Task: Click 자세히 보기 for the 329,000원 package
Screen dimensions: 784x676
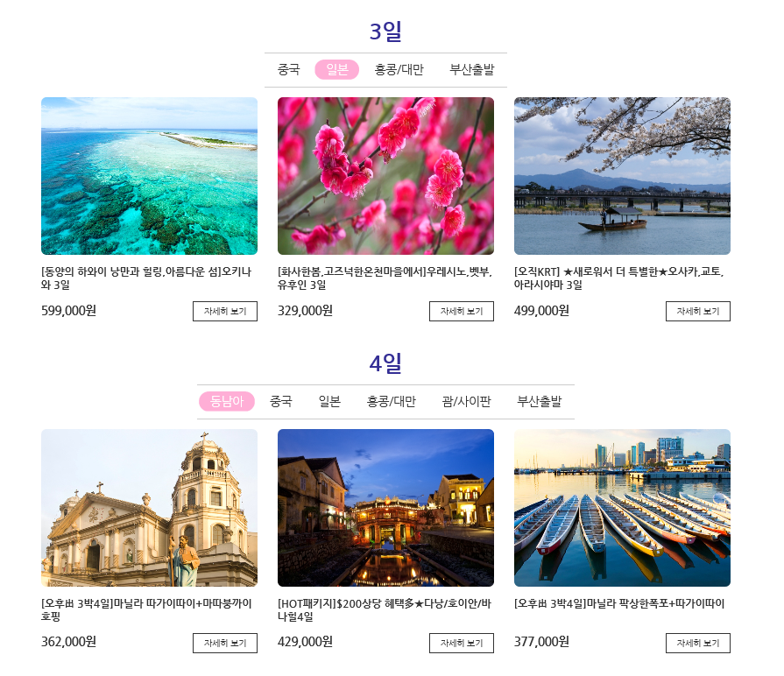Action: [x=462, y=311]
